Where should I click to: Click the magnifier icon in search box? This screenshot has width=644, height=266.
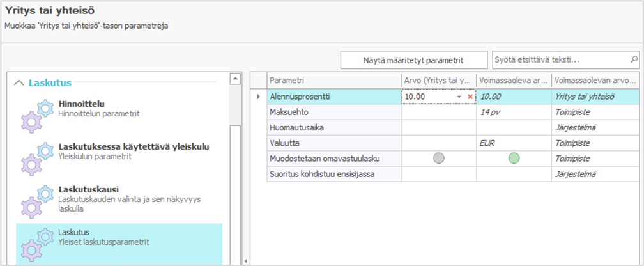pos(634,59)
